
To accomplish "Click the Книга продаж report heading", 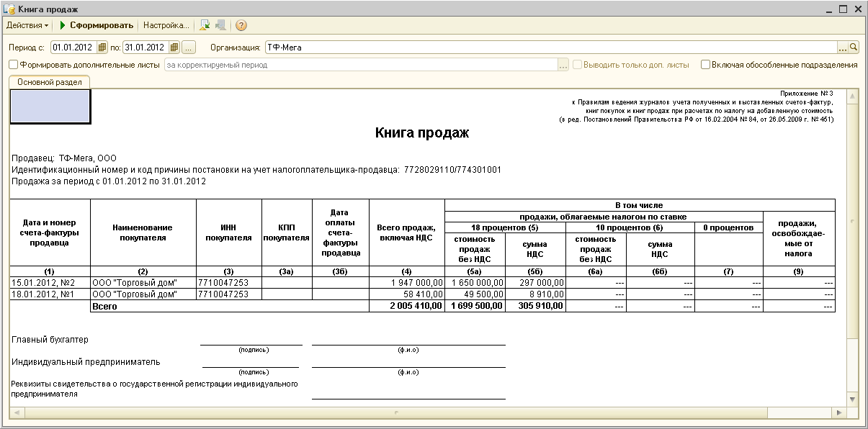I will pos(422,133).
